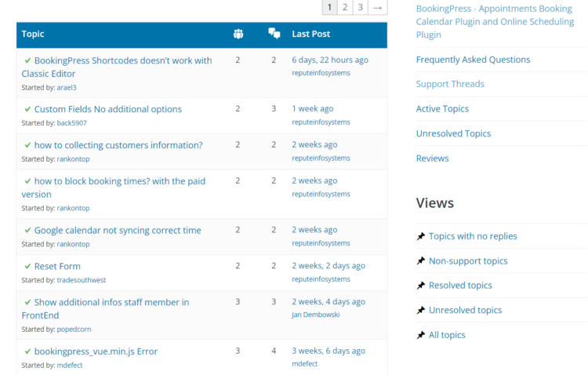Image resolution: width=588 pixels, height=375 pixels.
Task: Click reply count 3 in Custom Fields row
Action: pyautogui.click(x=274, y=109)
